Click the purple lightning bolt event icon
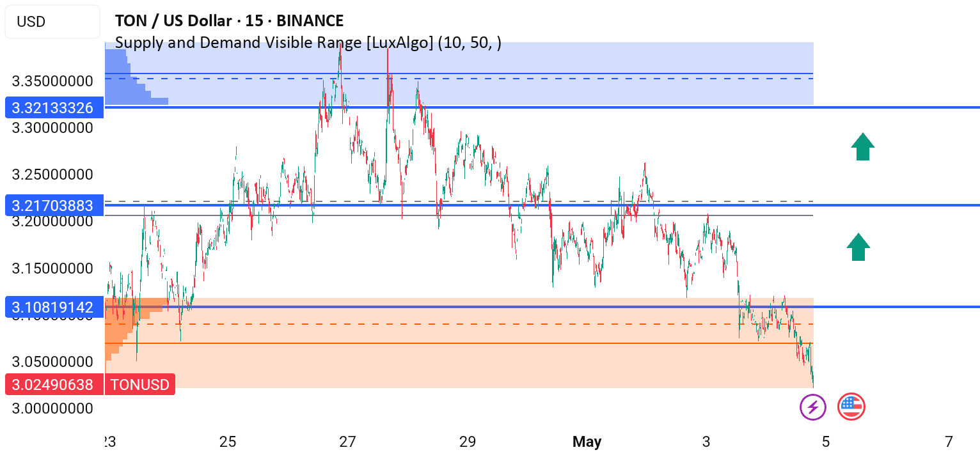Screen dimensions: 980x459 [x=813, y=407]
